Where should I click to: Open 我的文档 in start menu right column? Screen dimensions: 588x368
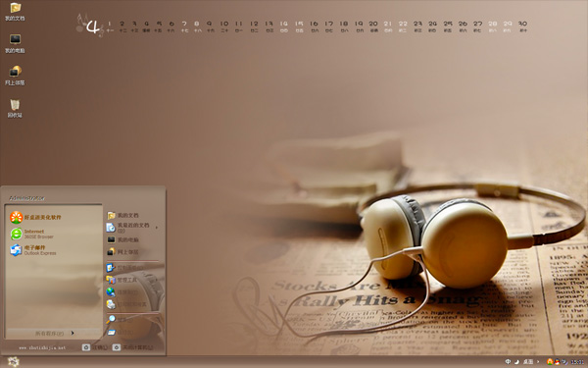click(x=122, y=215)
